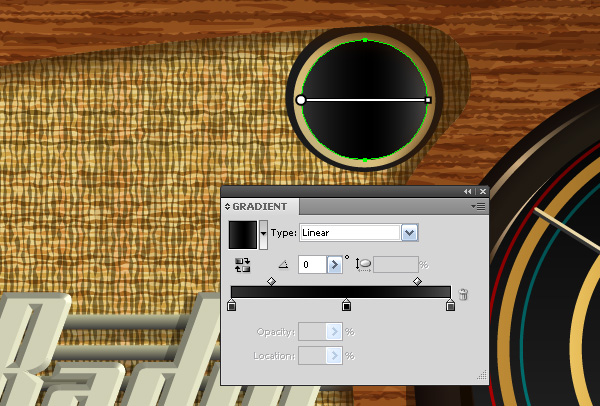
Task: Open the Gradient panel flyout menu
Action: pyautogui.click(x=479, y=207)
